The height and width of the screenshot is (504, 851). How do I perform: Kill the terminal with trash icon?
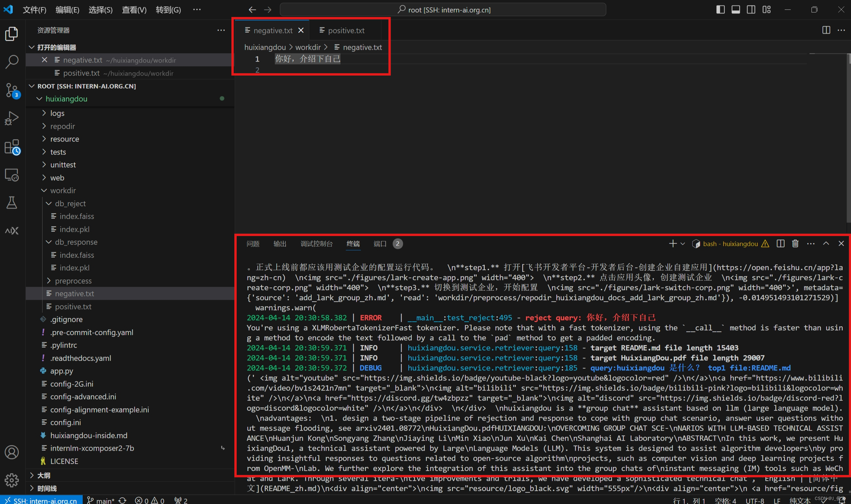(x=795, y=244)
